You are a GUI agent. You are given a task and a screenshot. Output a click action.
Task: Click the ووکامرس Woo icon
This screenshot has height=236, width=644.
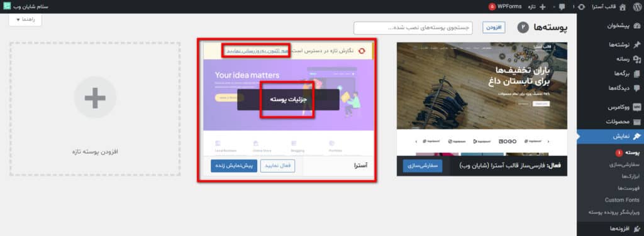[636, 107]
